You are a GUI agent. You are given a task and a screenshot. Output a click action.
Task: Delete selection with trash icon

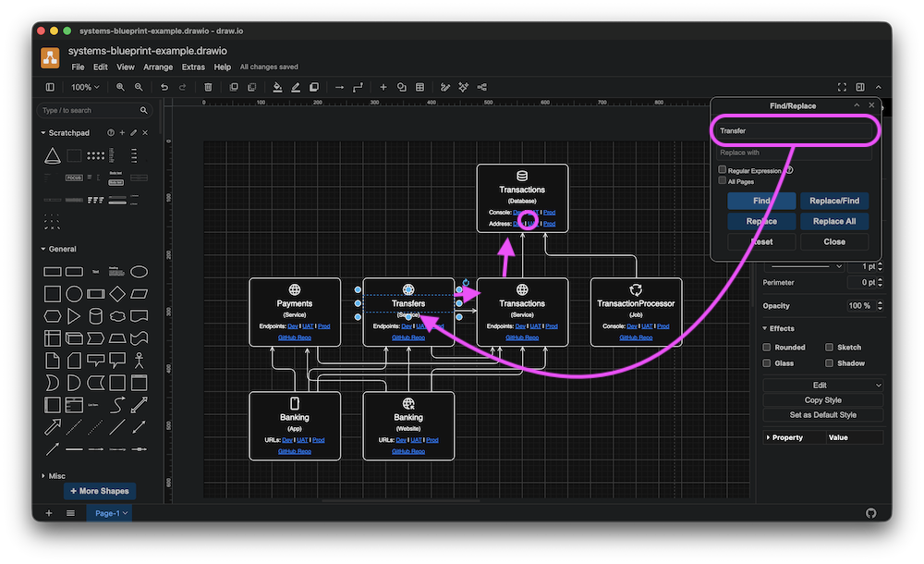(208, 87)
